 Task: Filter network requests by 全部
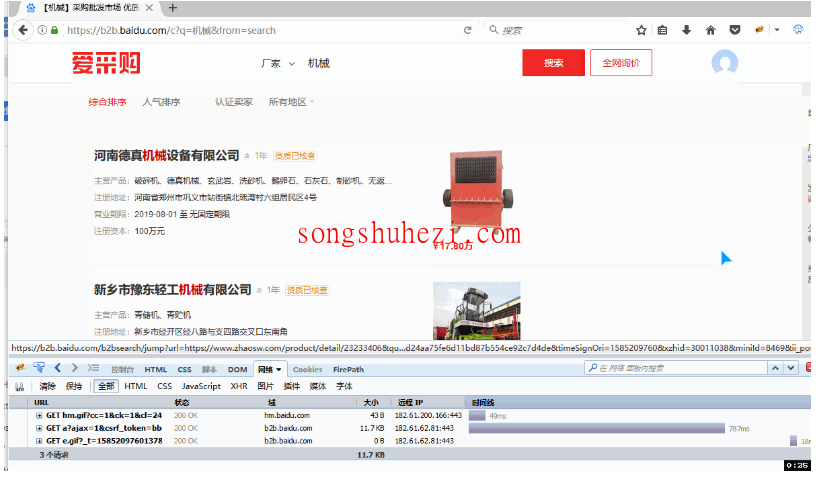(106, 386)
